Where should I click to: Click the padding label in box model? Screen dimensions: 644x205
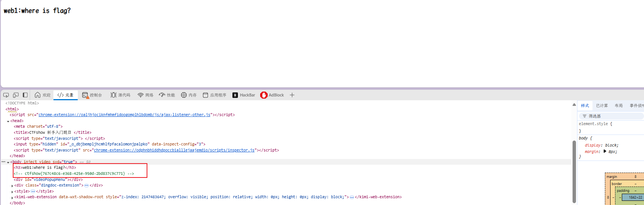point(623,191)
